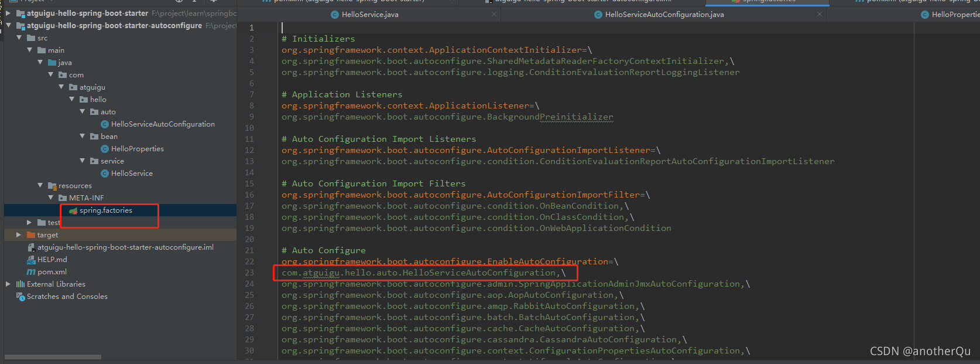Close the HelloServiceAutoConfiguration.java tab

(x=820, y=14)
